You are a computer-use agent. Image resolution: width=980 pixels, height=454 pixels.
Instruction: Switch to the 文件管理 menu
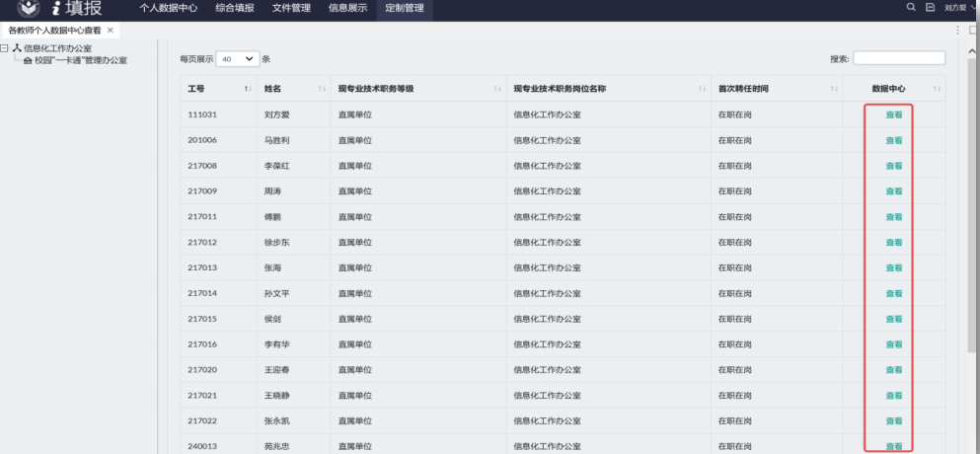(x=291, y=8)
